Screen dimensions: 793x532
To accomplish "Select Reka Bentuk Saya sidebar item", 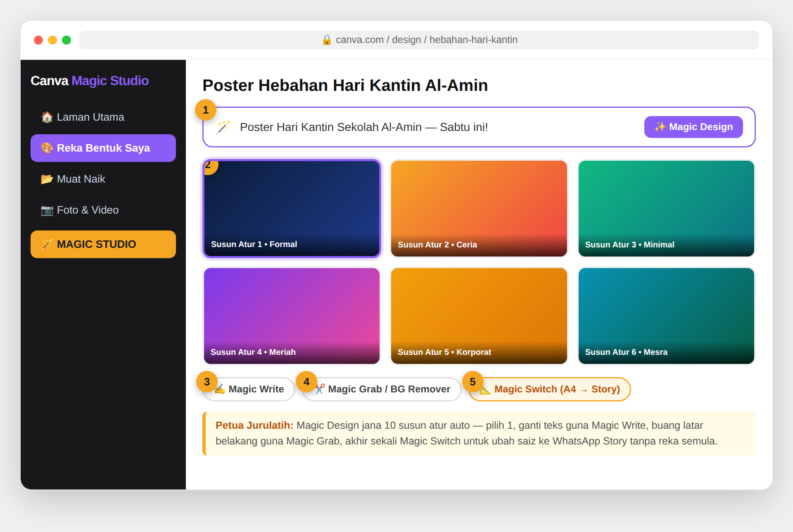I will pyautogui.click(x=103, y=148).
